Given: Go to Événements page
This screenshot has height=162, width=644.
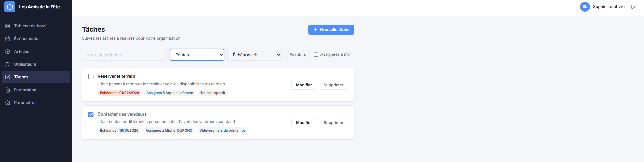Looking at the screenshot, I should click(x=36, y=39).
